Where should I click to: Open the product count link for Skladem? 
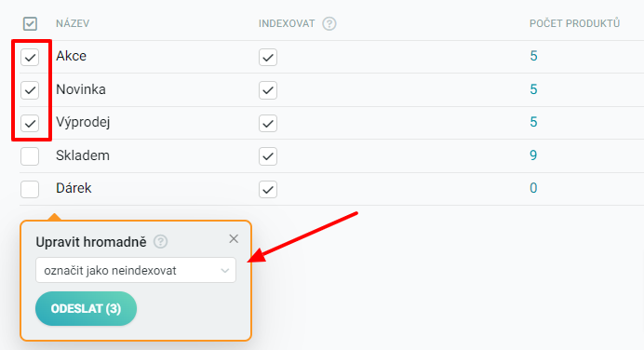pyautogui.click(x=533, y=155)
